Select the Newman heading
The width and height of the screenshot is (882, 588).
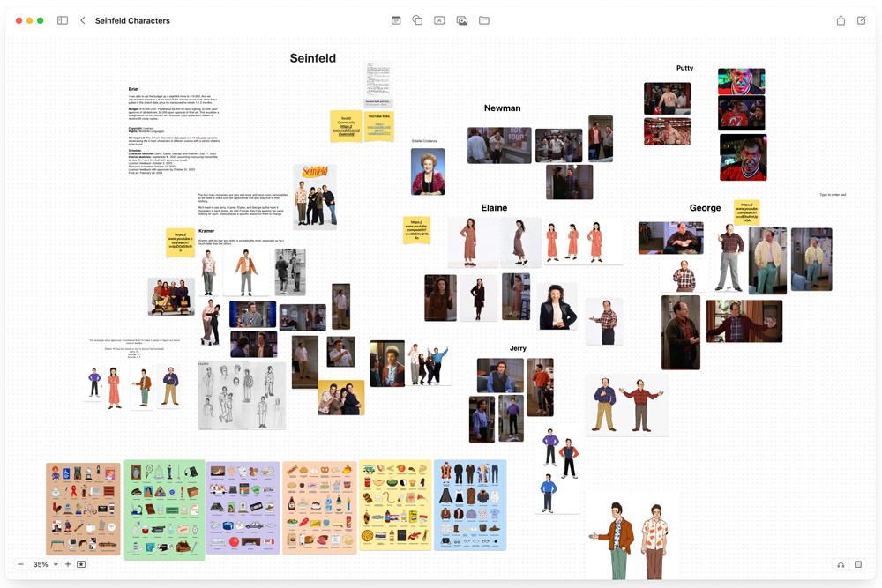coord(503,108)
